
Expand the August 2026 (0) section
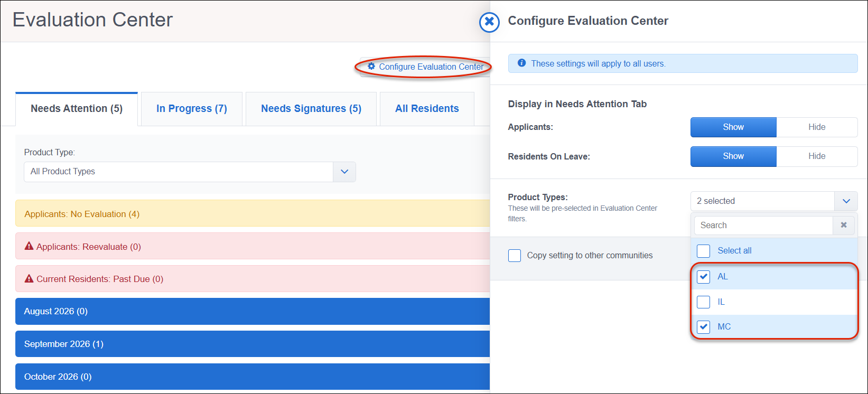pyautogui.click(x=253, y=312)
